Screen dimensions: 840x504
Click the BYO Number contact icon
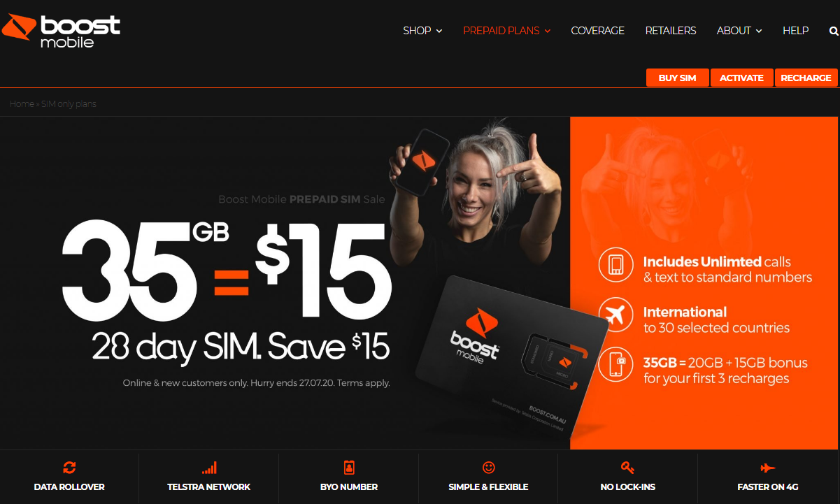pyautogui.click(x=349, y=468)
